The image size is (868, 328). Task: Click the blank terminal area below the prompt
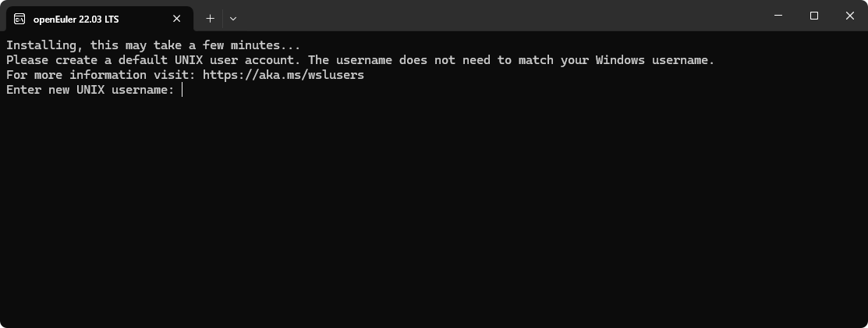434,211
